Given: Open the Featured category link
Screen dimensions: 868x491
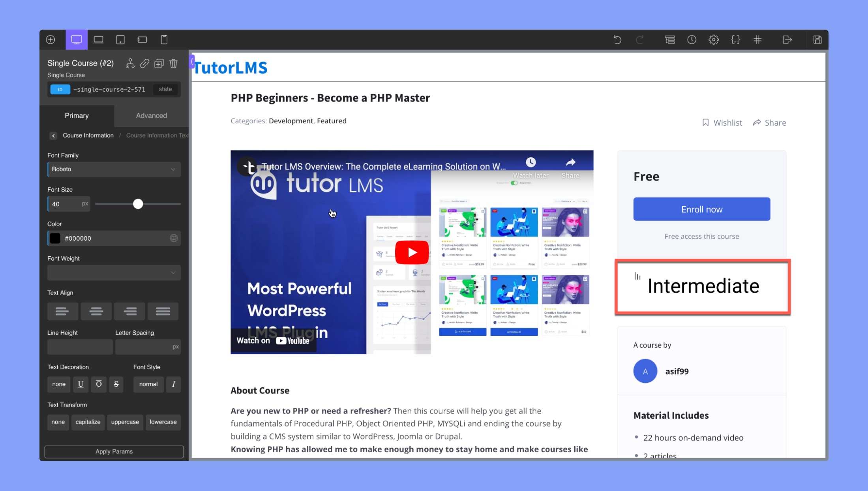Looking at the screenshot, I should 332,121.
